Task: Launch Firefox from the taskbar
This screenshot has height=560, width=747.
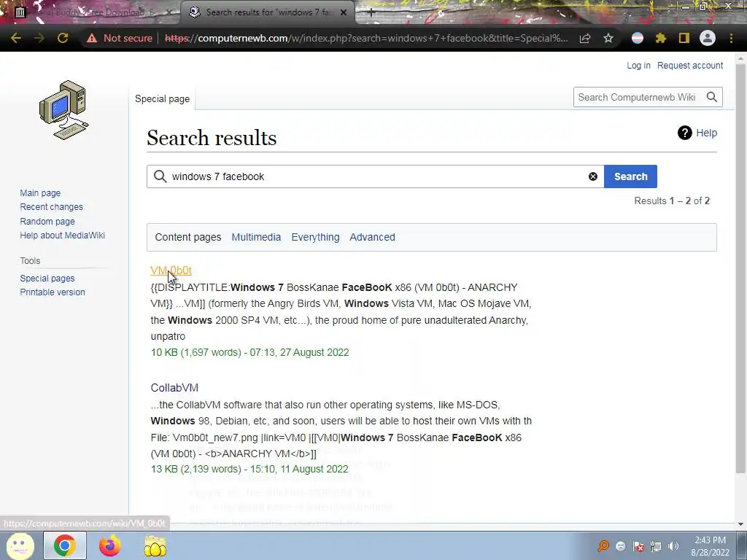Action: click(x=110, y=545)
